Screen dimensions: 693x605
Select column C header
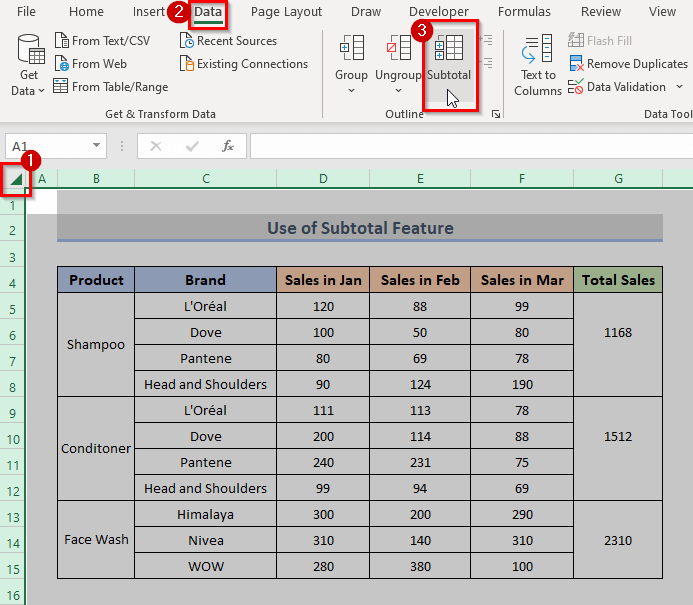pos(206,179)
